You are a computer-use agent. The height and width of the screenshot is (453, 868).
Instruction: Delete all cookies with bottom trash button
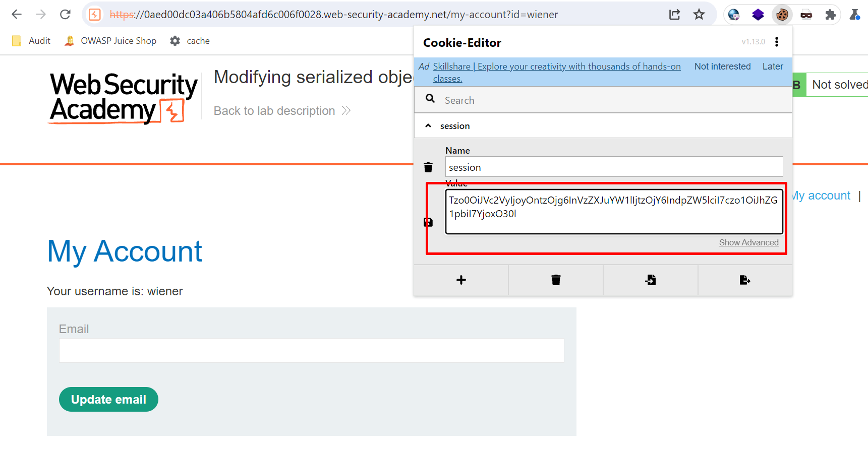556,280
